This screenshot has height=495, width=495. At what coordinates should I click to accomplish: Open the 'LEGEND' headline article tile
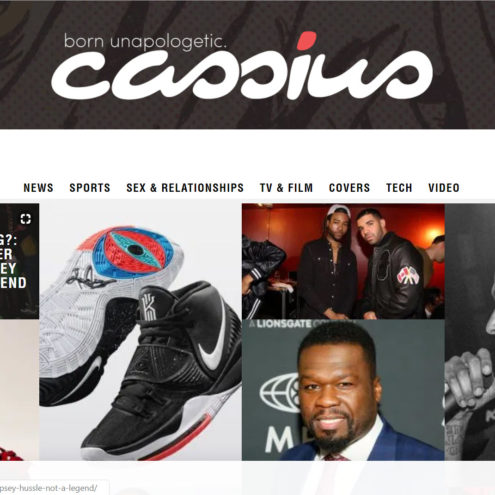(19, 261)
